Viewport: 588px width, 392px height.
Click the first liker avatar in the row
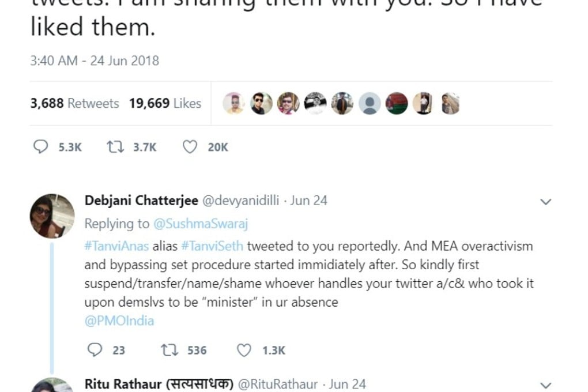(x=233, y=104)
